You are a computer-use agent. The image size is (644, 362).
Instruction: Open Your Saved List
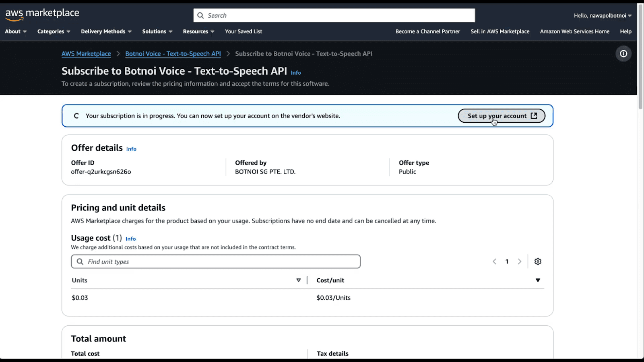coord(244,31)
